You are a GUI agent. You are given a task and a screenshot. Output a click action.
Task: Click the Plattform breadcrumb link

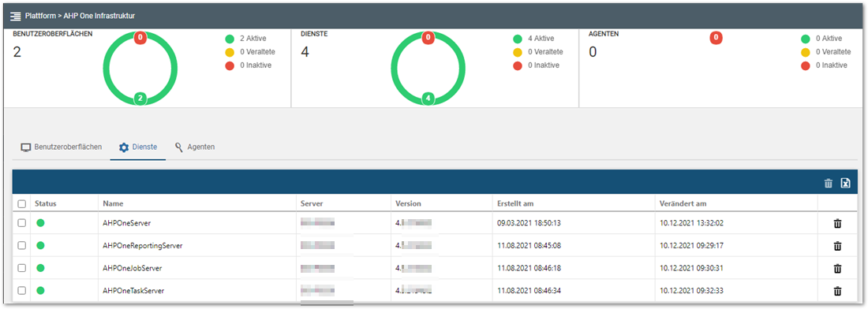point(40,16)
